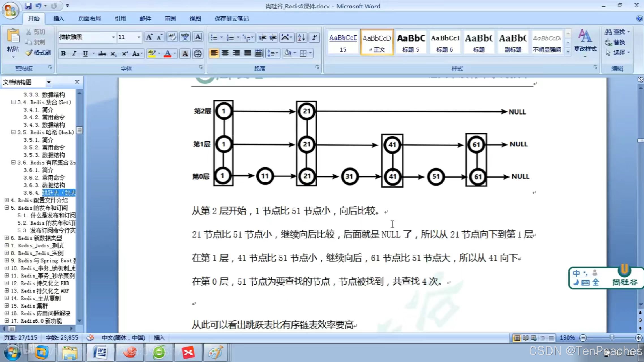644x362 pixels.
Task: Switch to the 插入 ribbon tab
Action: [x=59, y=19]
